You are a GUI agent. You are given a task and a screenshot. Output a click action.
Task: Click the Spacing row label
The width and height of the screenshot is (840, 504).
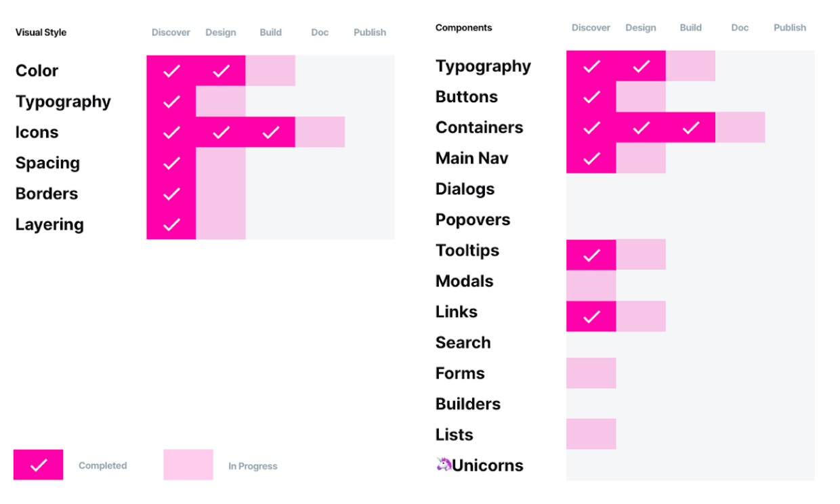click(48, 163)
